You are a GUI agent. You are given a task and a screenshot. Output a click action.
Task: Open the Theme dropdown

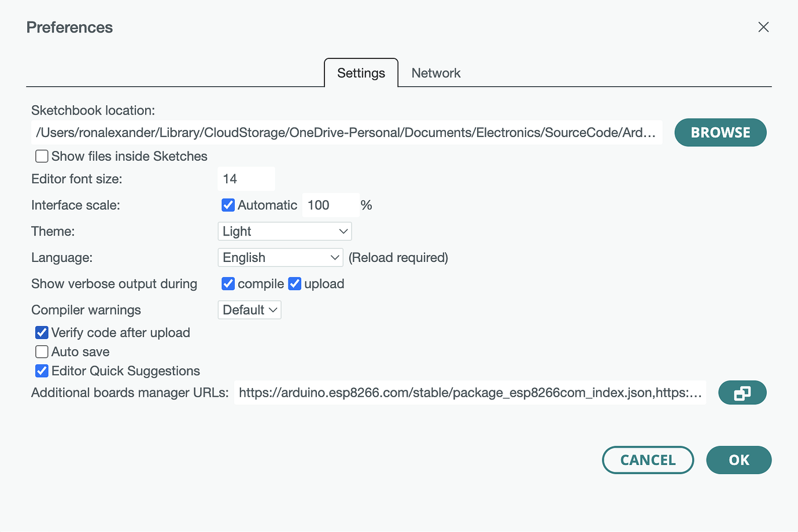click(285, 231)
